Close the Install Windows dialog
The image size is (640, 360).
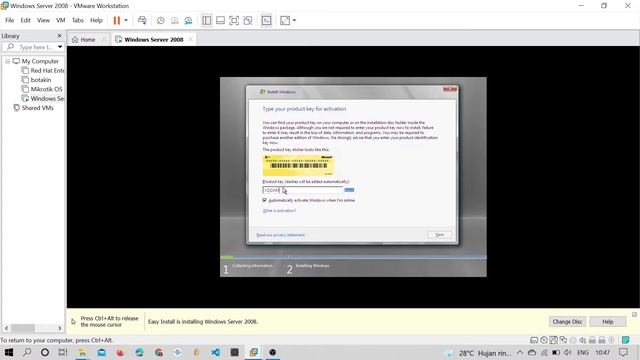(x=450, y=89)
